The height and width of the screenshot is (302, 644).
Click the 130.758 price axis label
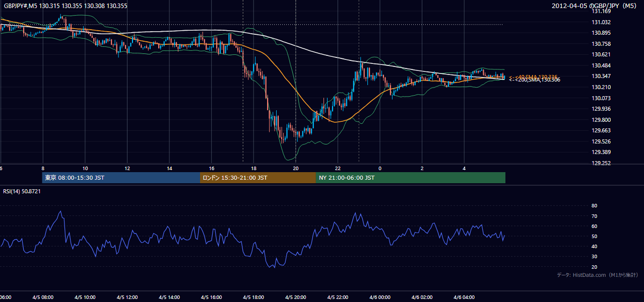coord(602,44)
